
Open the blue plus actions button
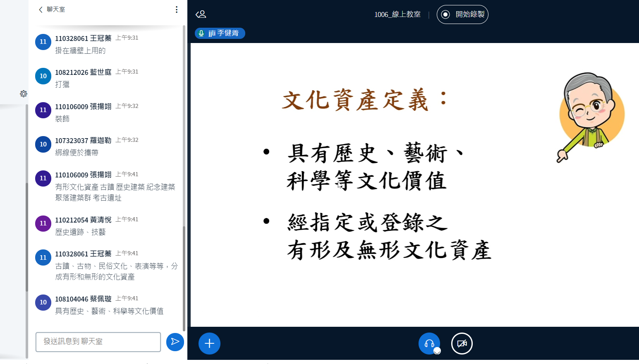pyautogui.click(x=209, y=343)
